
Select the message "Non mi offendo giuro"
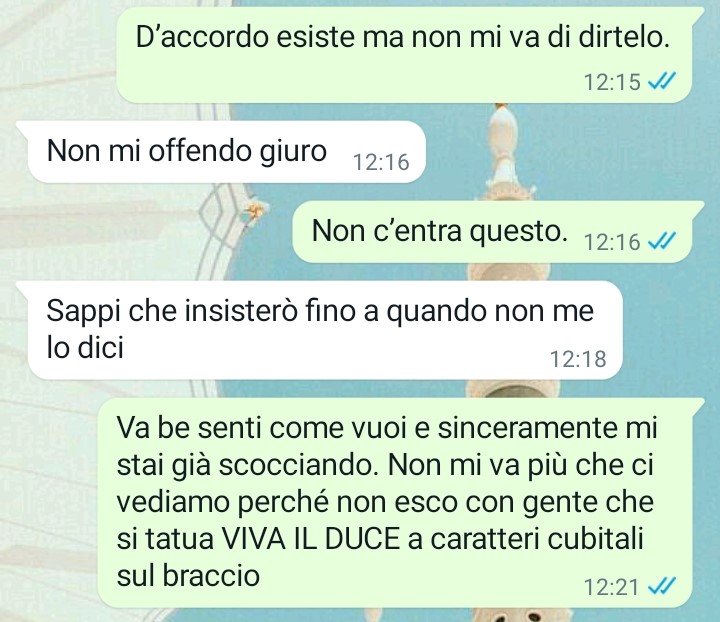pos(220,151)
